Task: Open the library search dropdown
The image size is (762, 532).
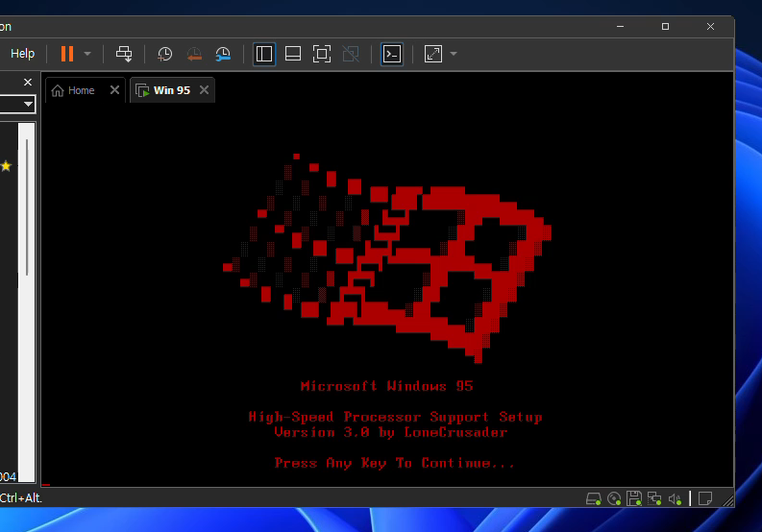Action: click(x=28, y=104)
